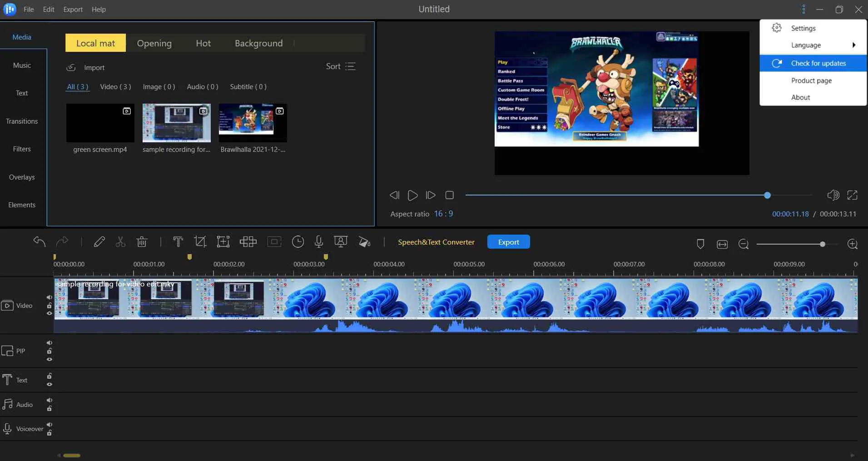The width and height of the screenshot is (868, 461).
Task: Open the Duration clock tool
Action: click(x=298, y=241)
